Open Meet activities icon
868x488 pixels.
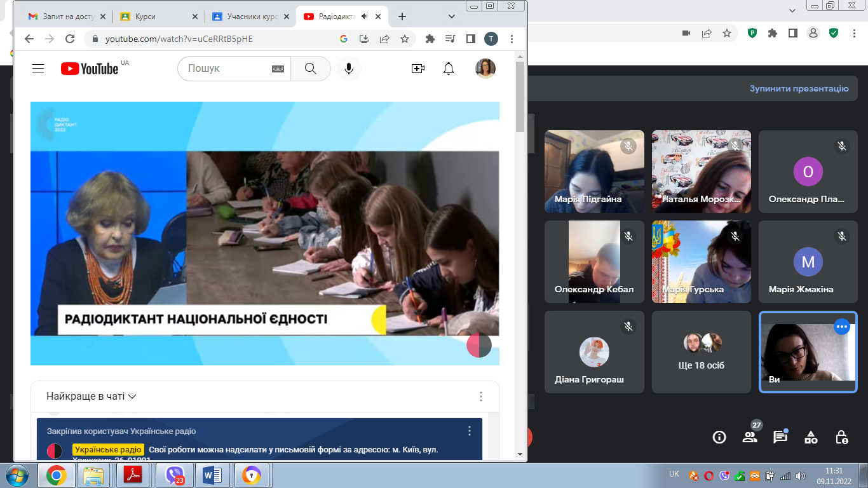tap(811, 437)
